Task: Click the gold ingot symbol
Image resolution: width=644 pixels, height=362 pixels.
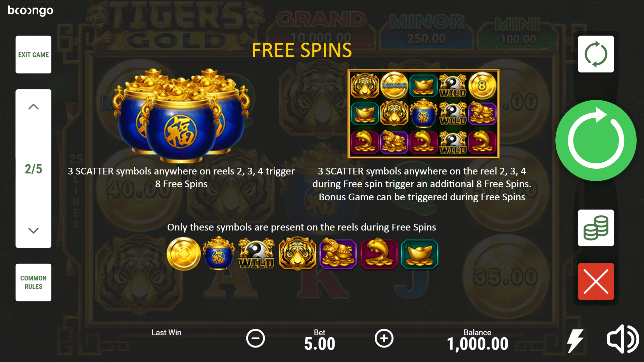Action: tap(420, 254)
